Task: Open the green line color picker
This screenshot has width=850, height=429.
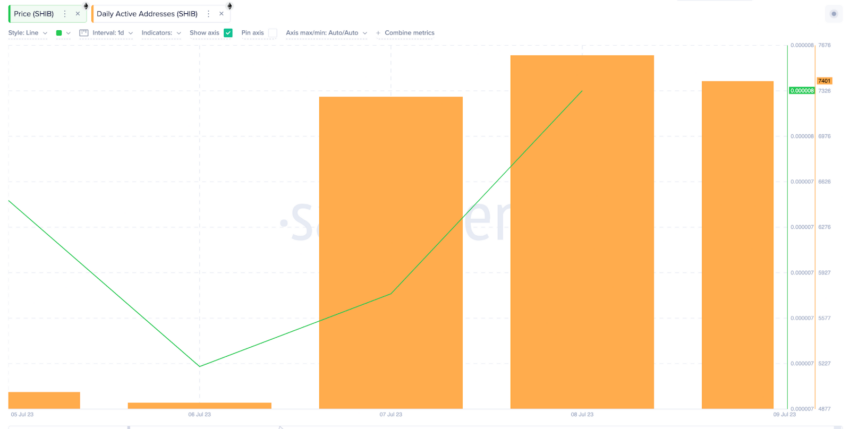Action: click(63, 33)
